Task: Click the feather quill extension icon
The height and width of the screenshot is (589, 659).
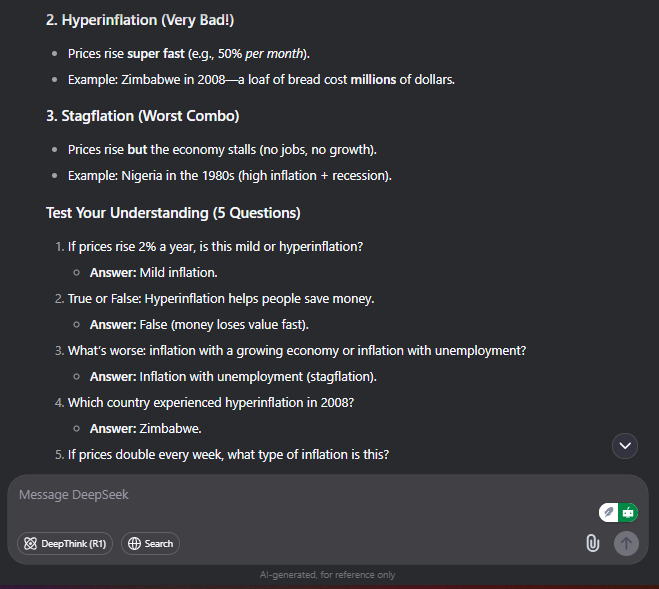Action: 609,512
